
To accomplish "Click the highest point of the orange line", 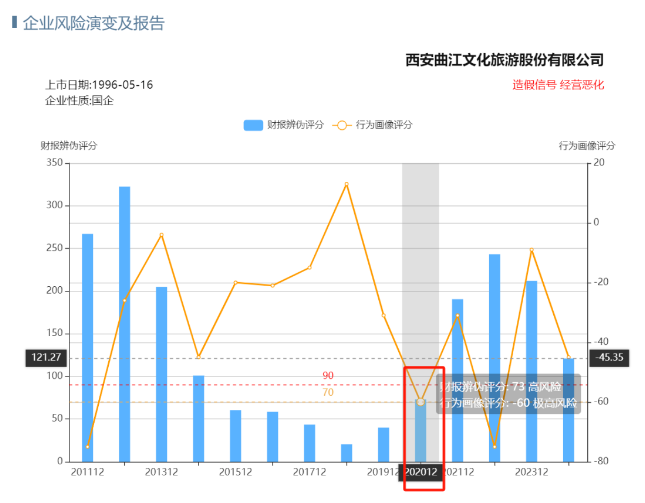I will pos(346,184).
